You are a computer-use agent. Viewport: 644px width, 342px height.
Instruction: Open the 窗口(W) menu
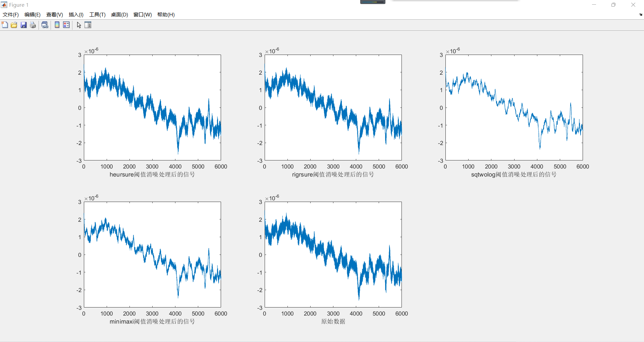(143, 14)
